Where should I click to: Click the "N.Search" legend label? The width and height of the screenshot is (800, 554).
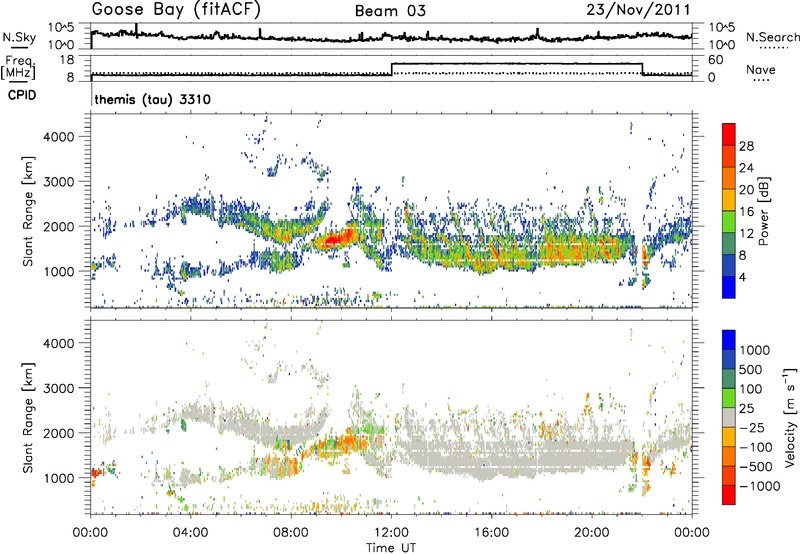tap(772, 37)
